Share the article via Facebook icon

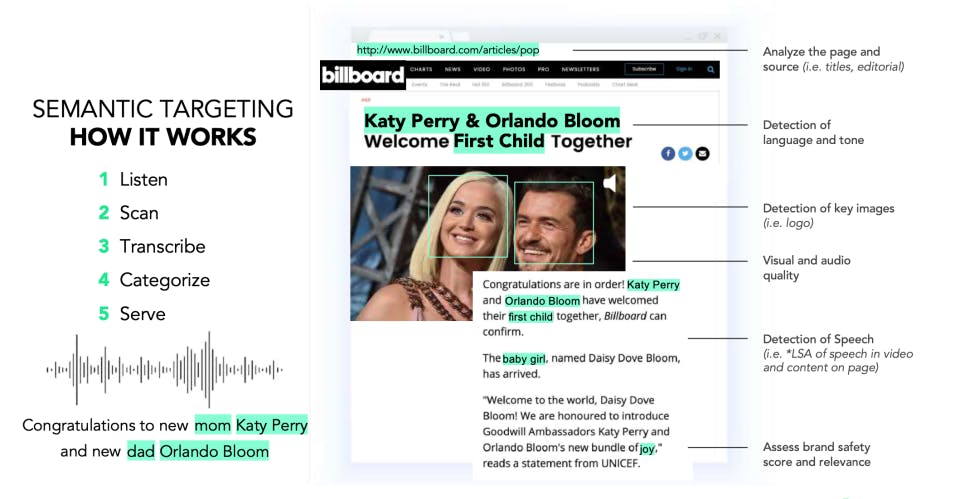tap(668, 154)
